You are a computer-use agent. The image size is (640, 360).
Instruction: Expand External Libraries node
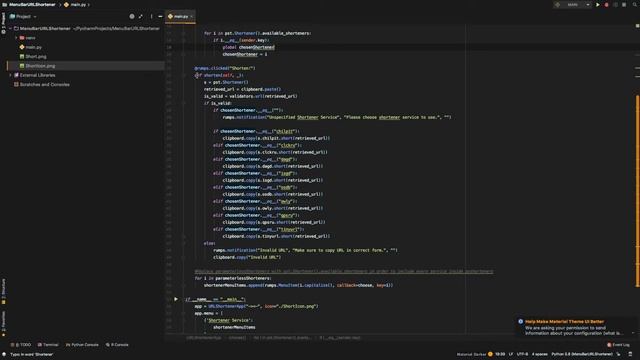pyautogui.click(x=11, y=75)
